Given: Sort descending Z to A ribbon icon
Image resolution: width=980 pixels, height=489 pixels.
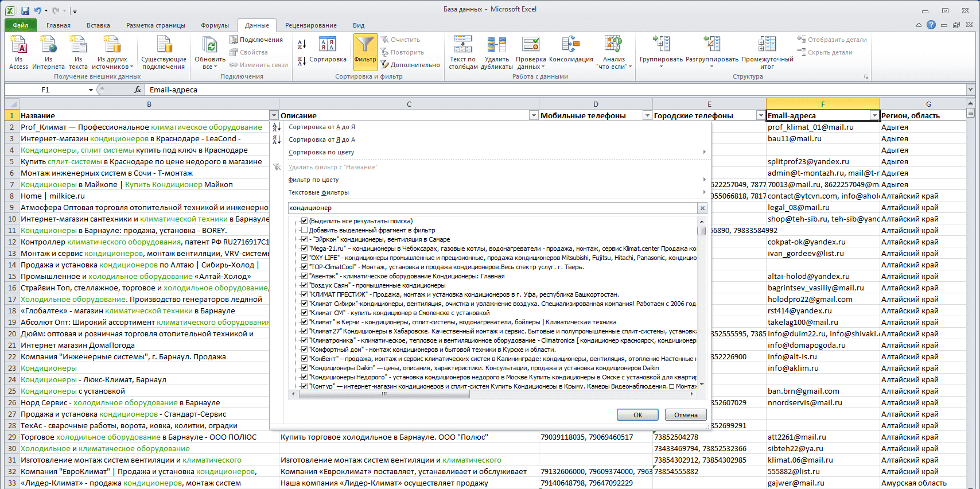Looking at the screenshot, I should point(302,61).
